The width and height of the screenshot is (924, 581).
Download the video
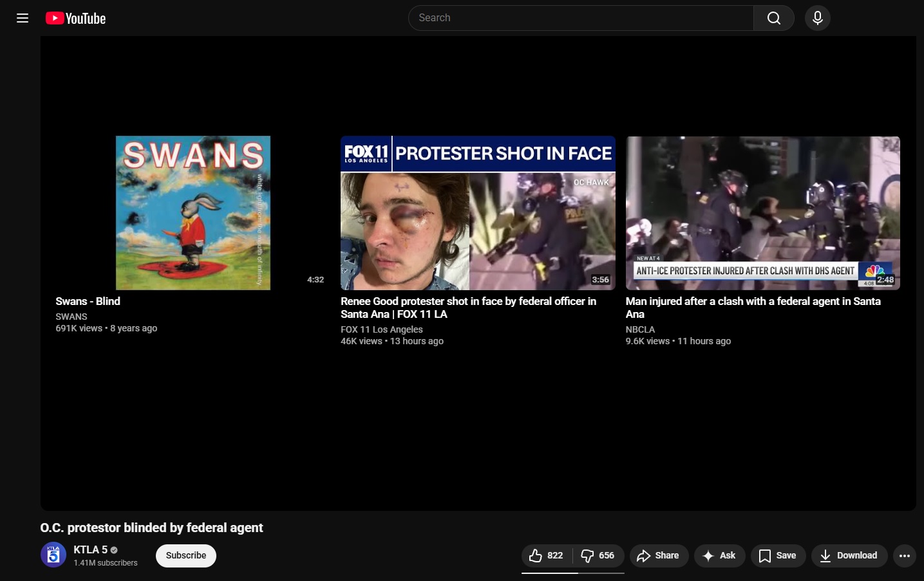849,555
